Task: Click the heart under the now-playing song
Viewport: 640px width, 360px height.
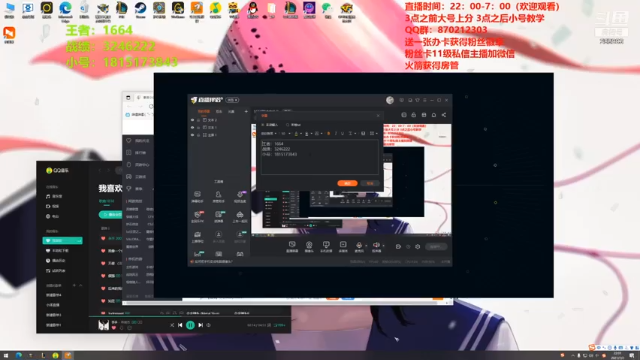Action: click(114, 328)
